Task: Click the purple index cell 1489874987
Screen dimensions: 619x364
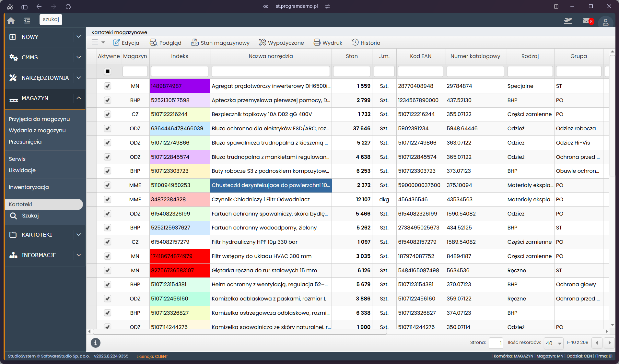Action: (x=180, y=86)
